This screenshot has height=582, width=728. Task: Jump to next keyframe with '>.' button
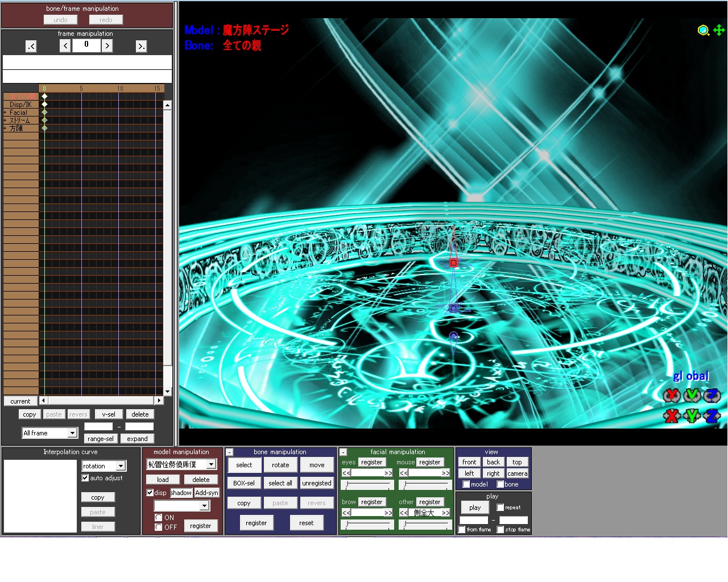[141, 46]
